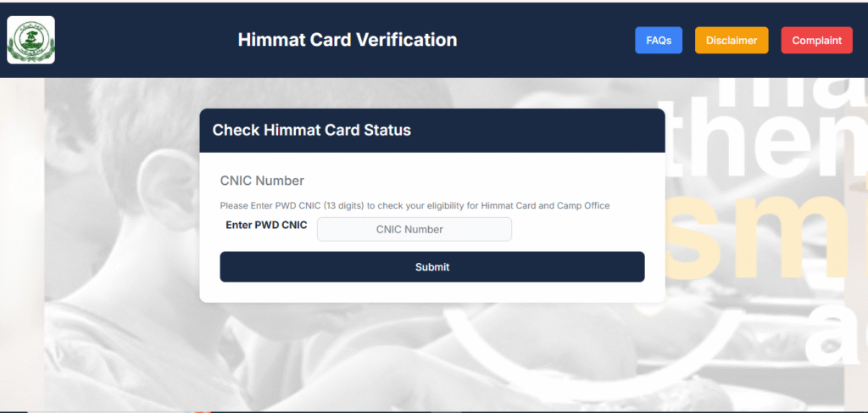The width and height of the screenshot is (868, 413).
Task: Open the Disclaimer page
Action: 732,40
